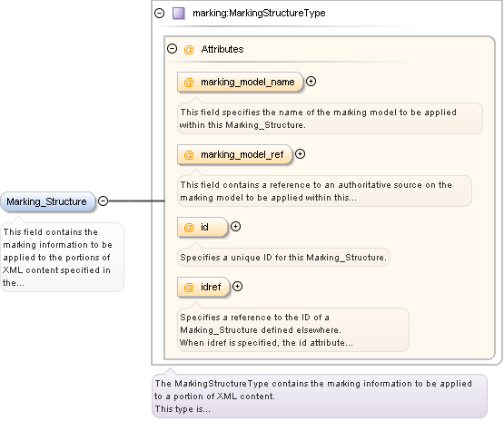Click the @ icon on the idref attribute
Viewport: 504px width, 421px height.
point(189,287)
